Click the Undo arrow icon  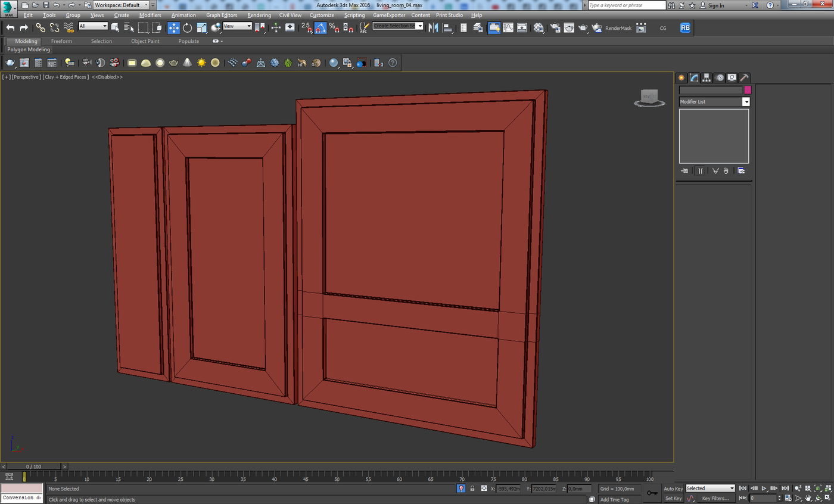(x=10, y=27)
